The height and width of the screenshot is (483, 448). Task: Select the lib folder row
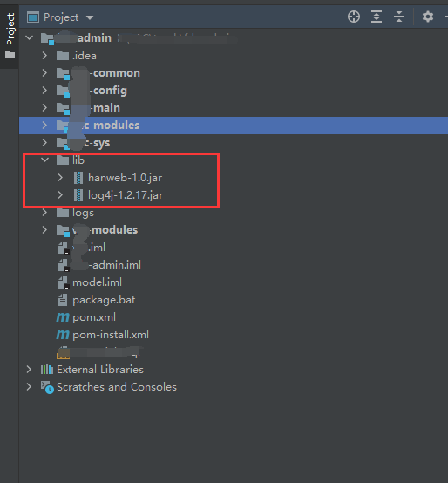point(234,160)
